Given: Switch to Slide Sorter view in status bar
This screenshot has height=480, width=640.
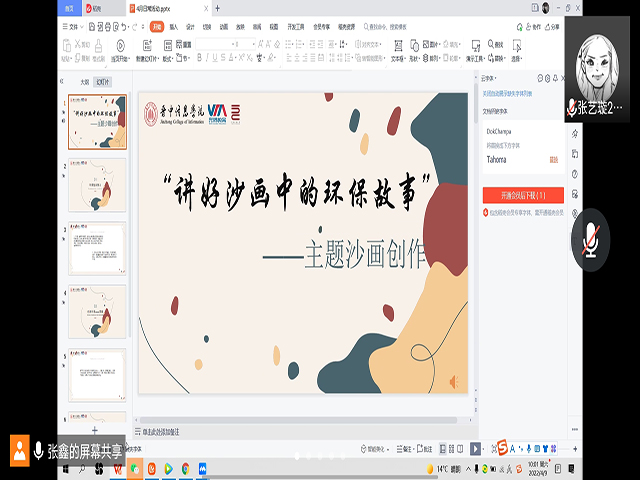Looking at the screenshot, I should tap(451, 449).
